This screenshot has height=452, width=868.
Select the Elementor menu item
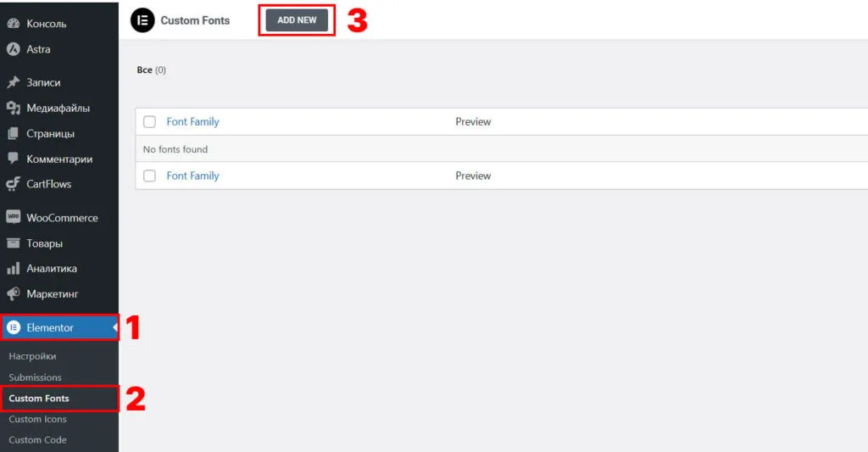[59, 327]
